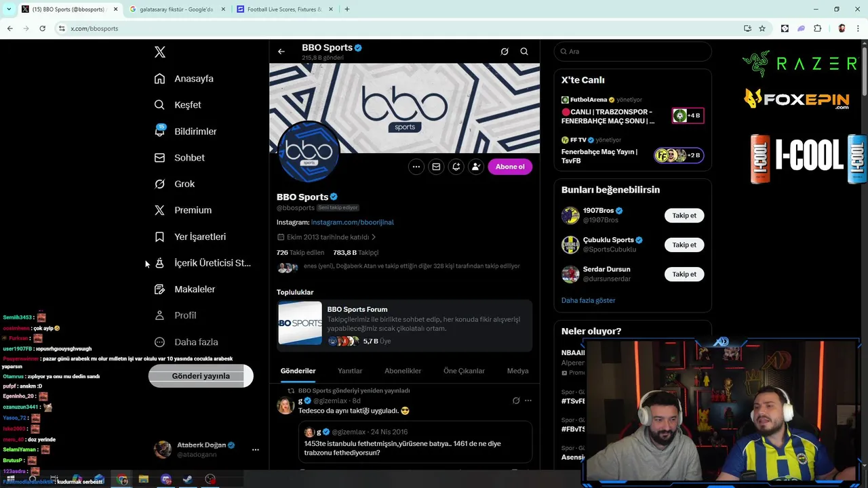Go back with the profile header arrow
868x488 pixels.
(281, 52)
